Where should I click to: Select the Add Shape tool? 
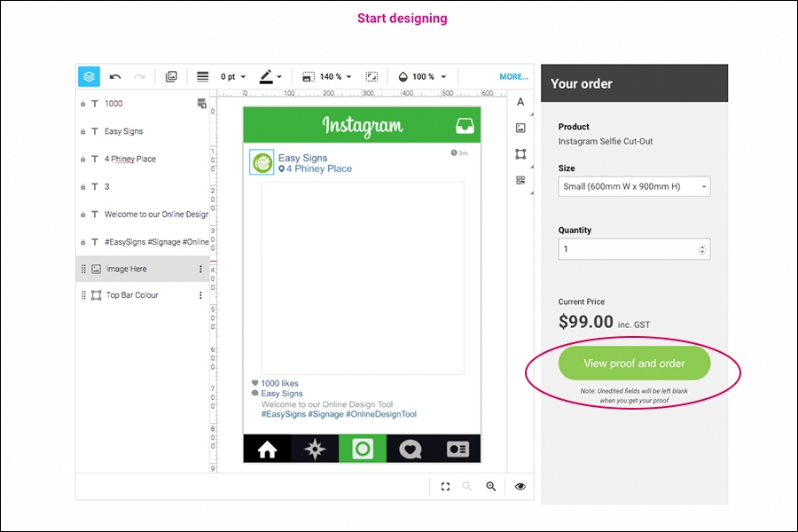point(520,154)
